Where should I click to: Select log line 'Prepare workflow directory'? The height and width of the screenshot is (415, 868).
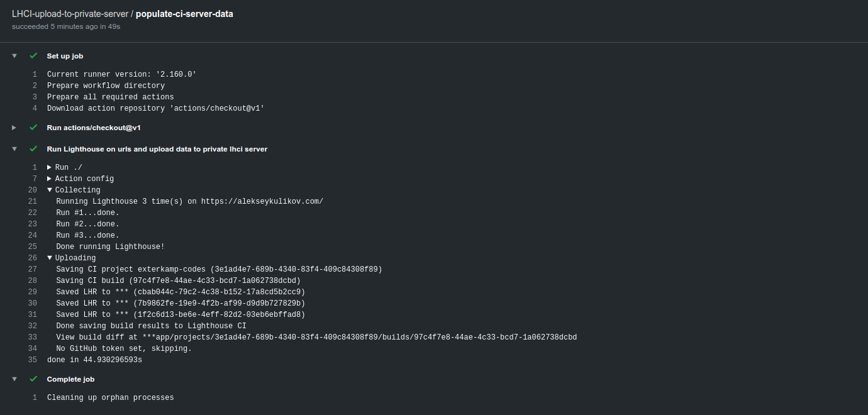pos(106,86)
